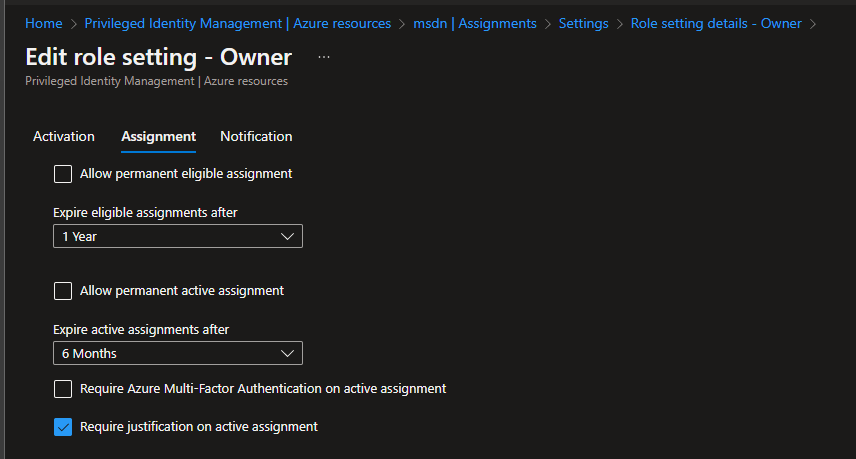Open the ellipsis menu beside Edit role setting title

click(324, 57)
